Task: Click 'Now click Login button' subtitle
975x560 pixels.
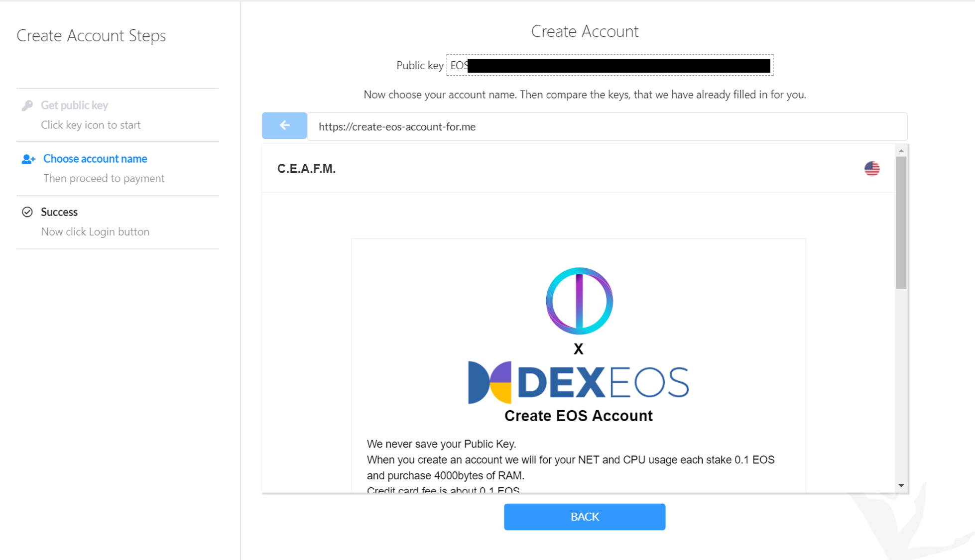Action: pyautogui.click(x=95, y=232)
